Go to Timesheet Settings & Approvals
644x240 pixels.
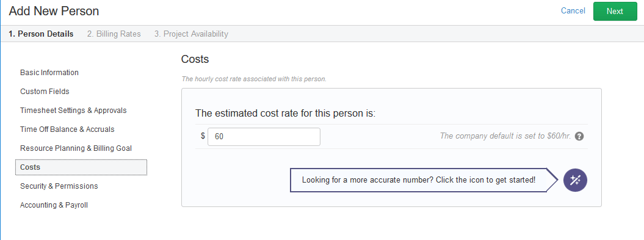click(73, 110)
